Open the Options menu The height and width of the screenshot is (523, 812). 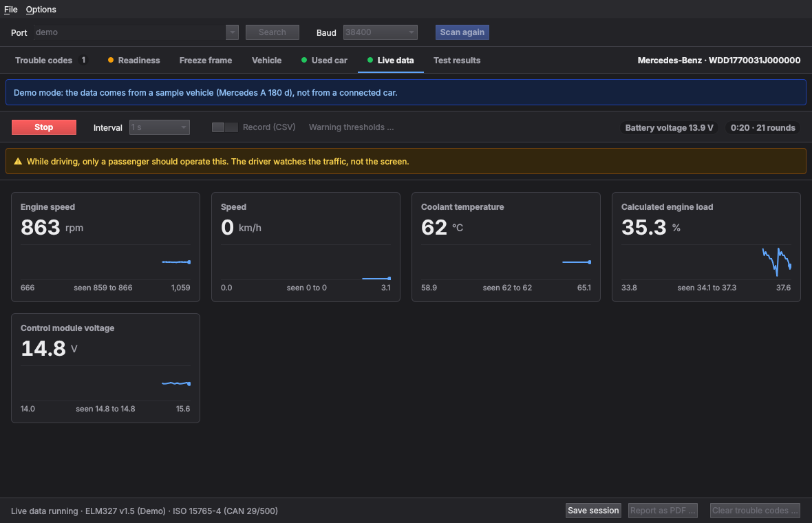click(x=41, y=10)
